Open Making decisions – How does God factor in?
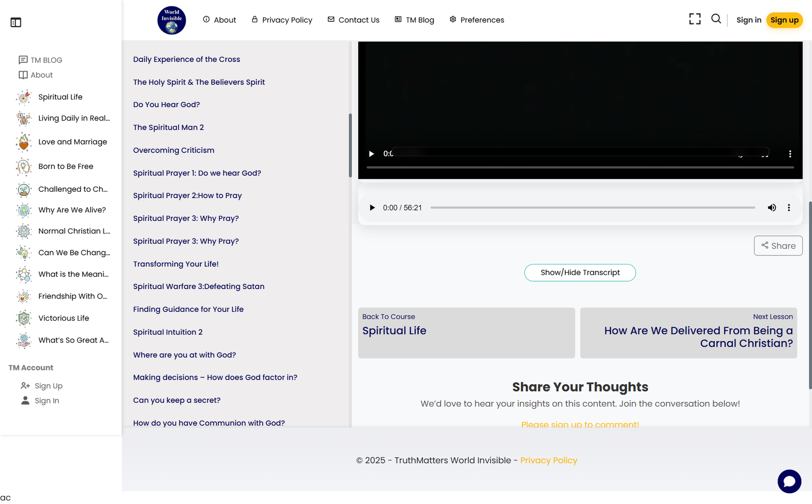The height and width of the screenshot is (504, 812). click(x=215, y=377)
